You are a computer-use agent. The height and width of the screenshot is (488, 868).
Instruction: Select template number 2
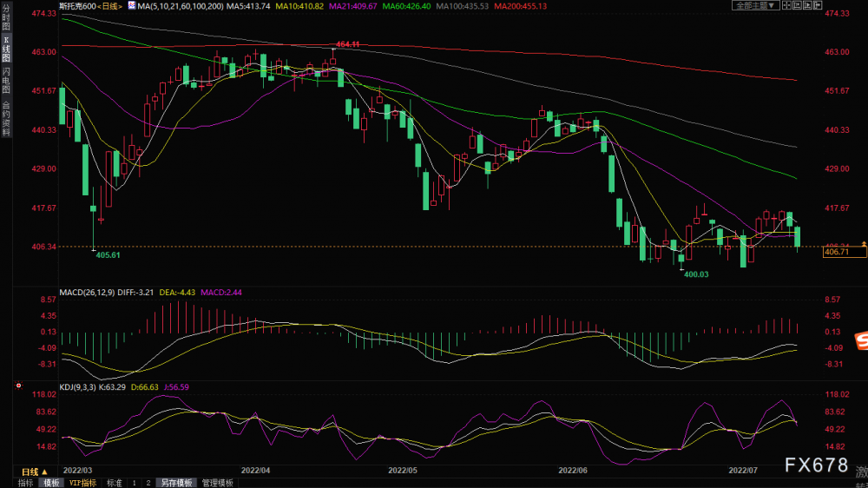[x=148, y=483]
